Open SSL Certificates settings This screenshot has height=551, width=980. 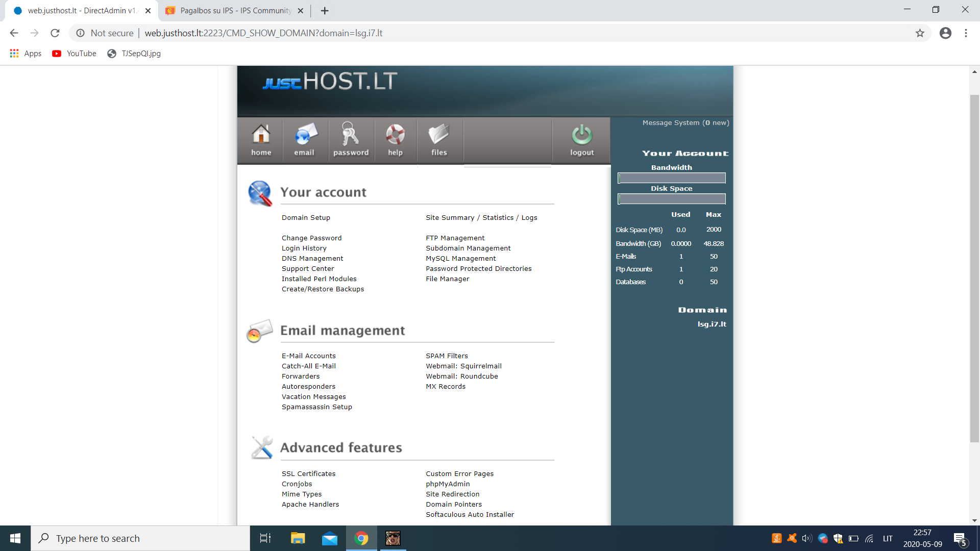tap(308, 474)
